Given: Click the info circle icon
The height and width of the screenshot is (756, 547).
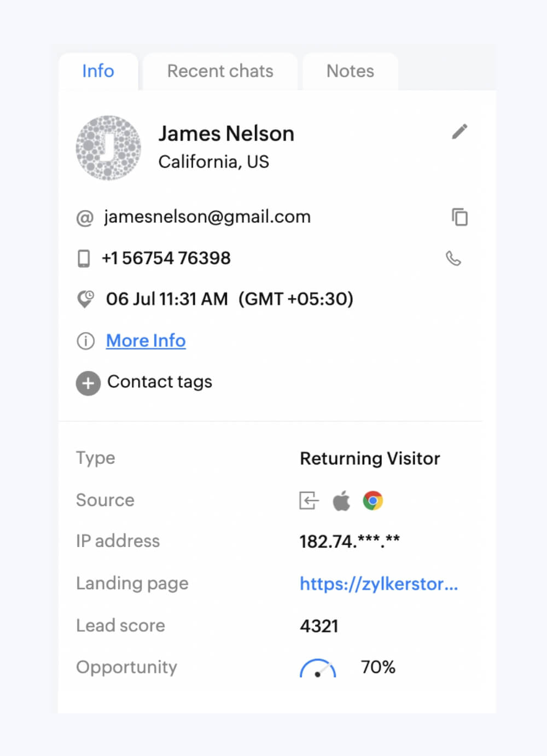Looking at the screenshot, I should click(x=85, y=341).
